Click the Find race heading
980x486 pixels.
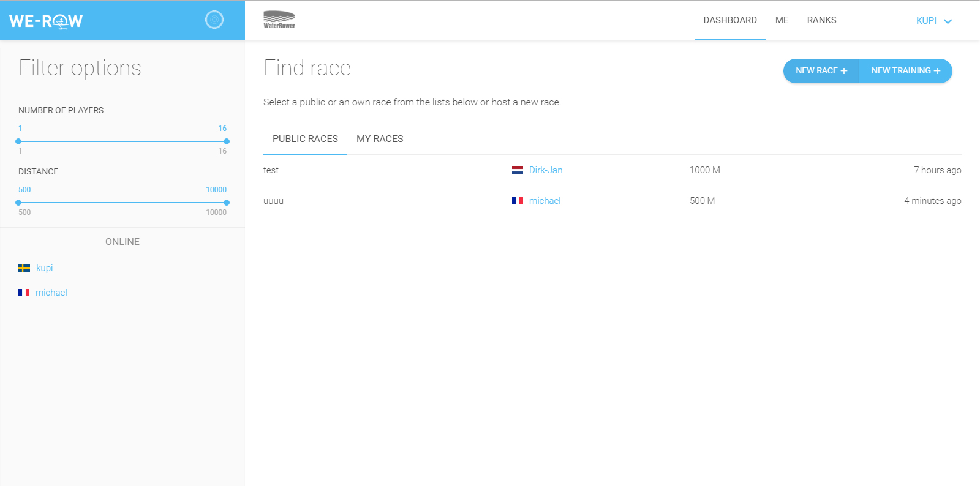pyautogui.click(x=307, y=67)
